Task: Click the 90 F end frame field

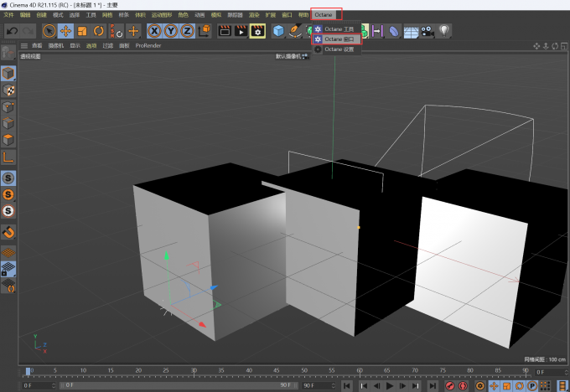Action: [x=319, y=385]
